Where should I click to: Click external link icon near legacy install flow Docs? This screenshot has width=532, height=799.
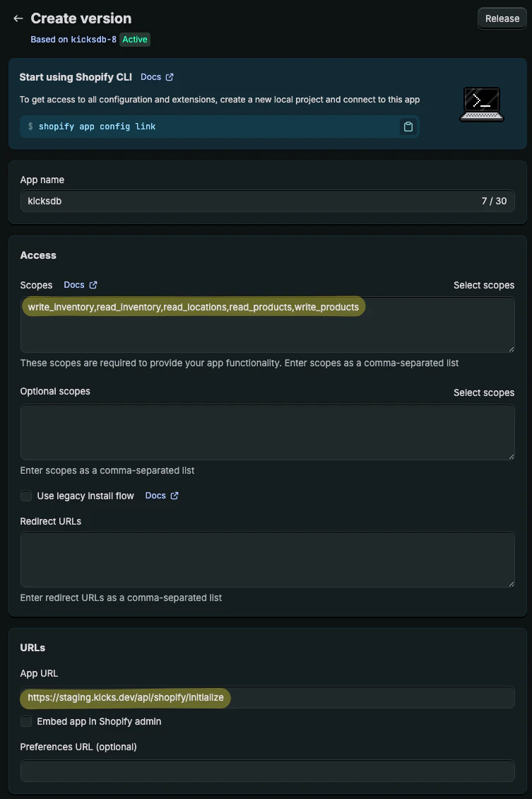(x=174, y=495)
